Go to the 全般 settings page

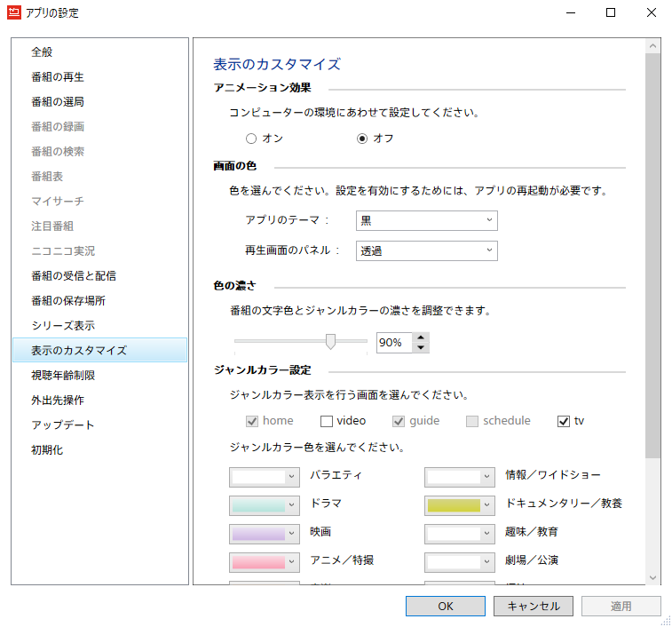[42, 52]
